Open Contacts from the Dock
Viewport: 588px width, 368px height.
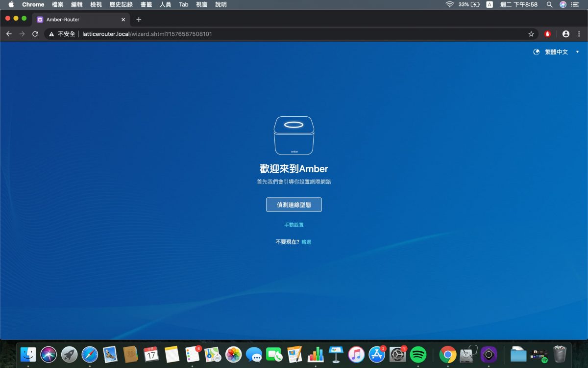tap(131, 354)
